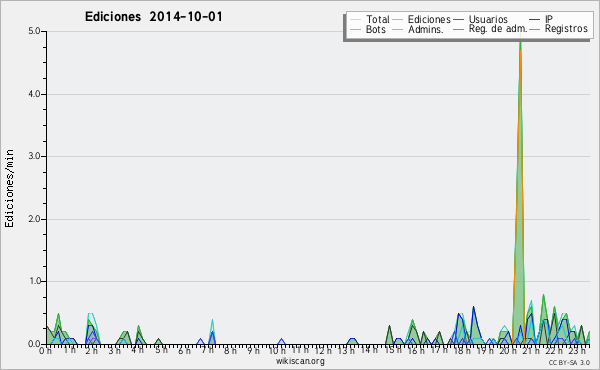Select the "Registros" legend label

point(566,29)
